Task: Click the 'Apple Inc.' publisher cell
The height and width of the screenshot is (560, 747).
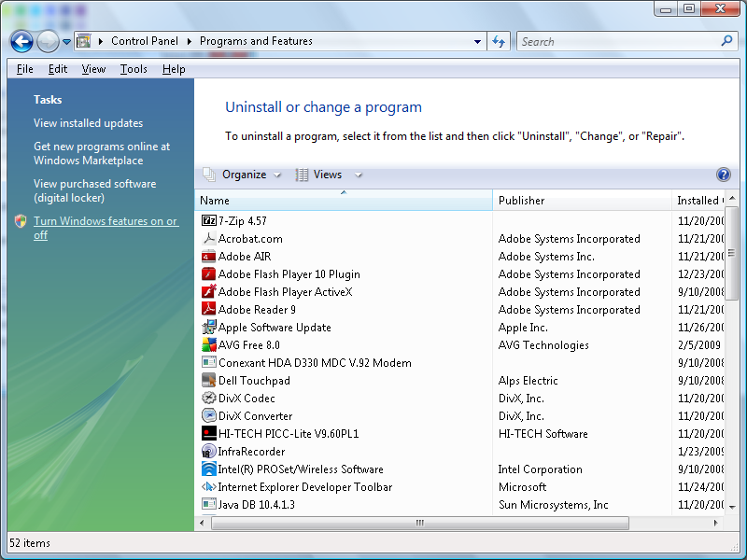Action: 523,328
